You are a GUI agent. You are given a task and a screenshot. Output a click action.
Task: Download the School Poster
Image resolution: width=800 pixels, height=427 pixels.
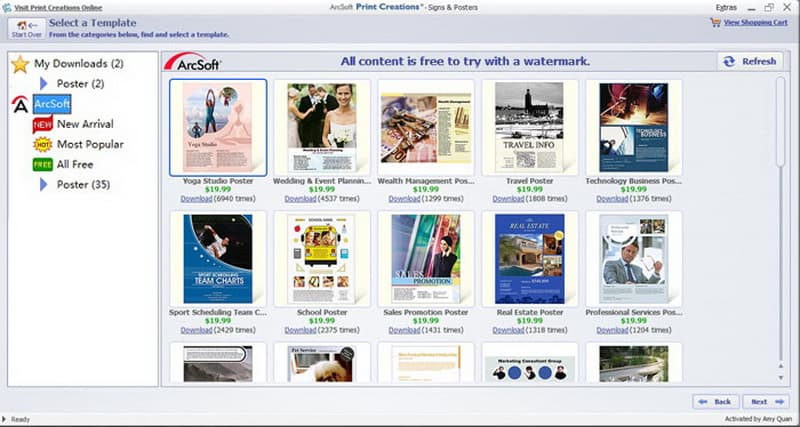(301, 331)
